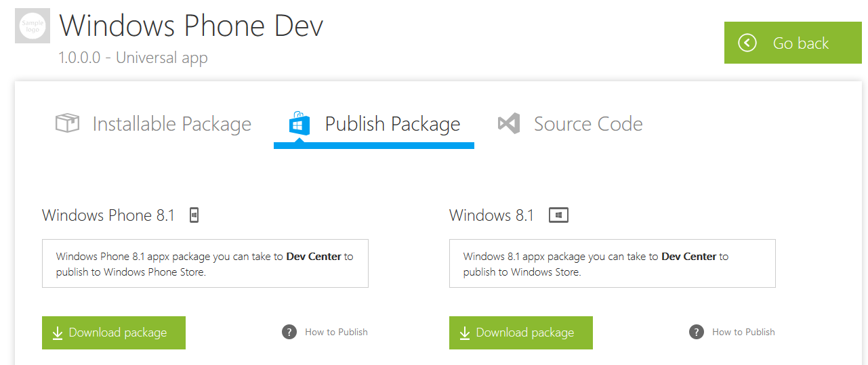Screen dimensions: 868x365
Task: Click the Windows Phone 8.1 heading
Action: pyautogui.click(x=108, y=215)
